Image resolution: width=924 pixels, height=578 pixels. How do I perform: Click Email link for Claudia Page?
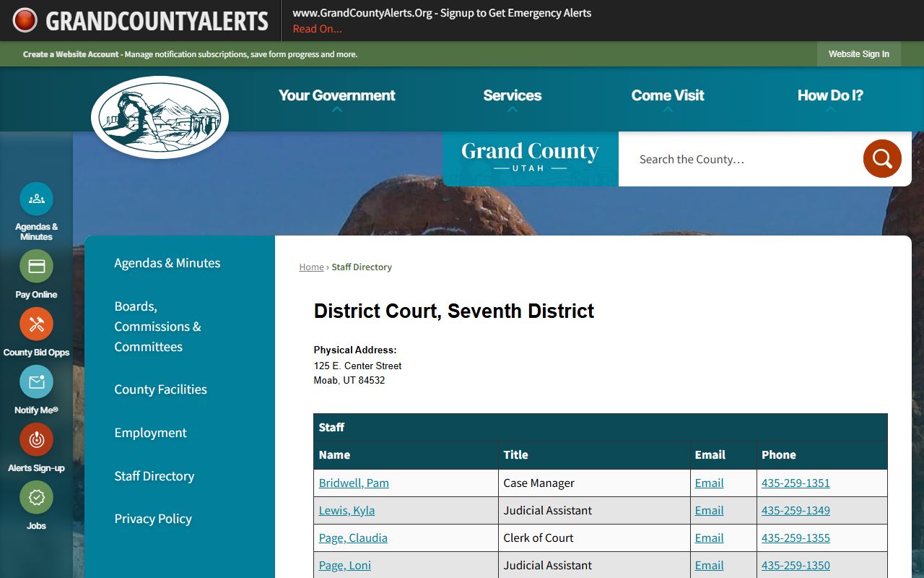pyautogui.click(x=709, y=538)
